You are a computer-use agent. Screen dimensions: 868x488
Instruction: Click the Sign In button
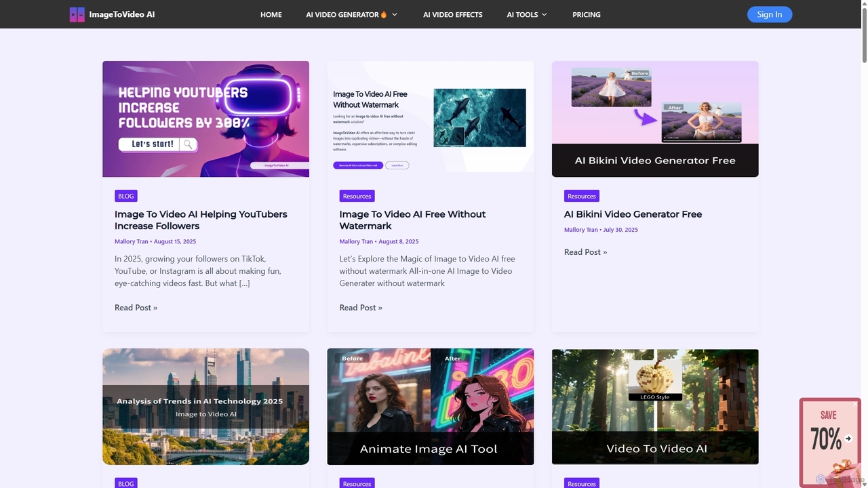click(770, 14)
